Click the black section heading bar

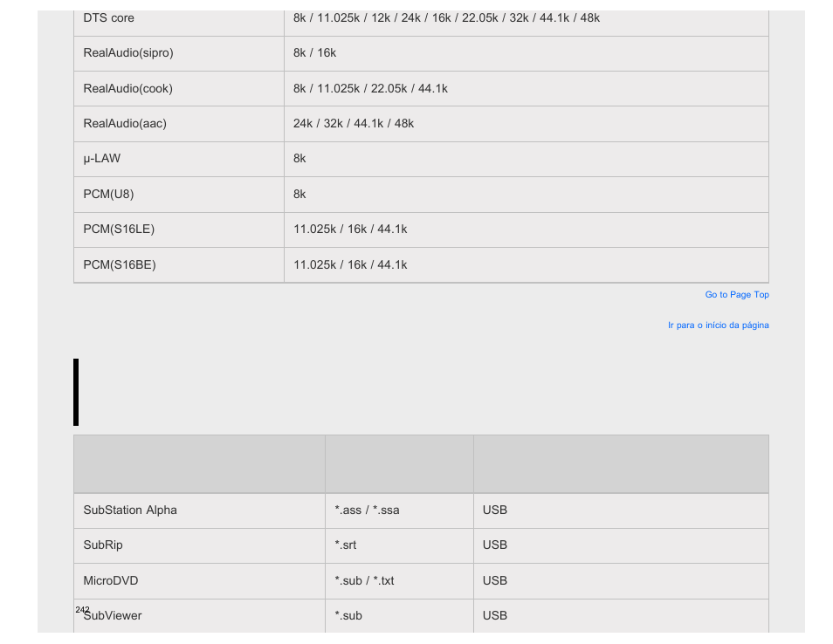(76, 392)
